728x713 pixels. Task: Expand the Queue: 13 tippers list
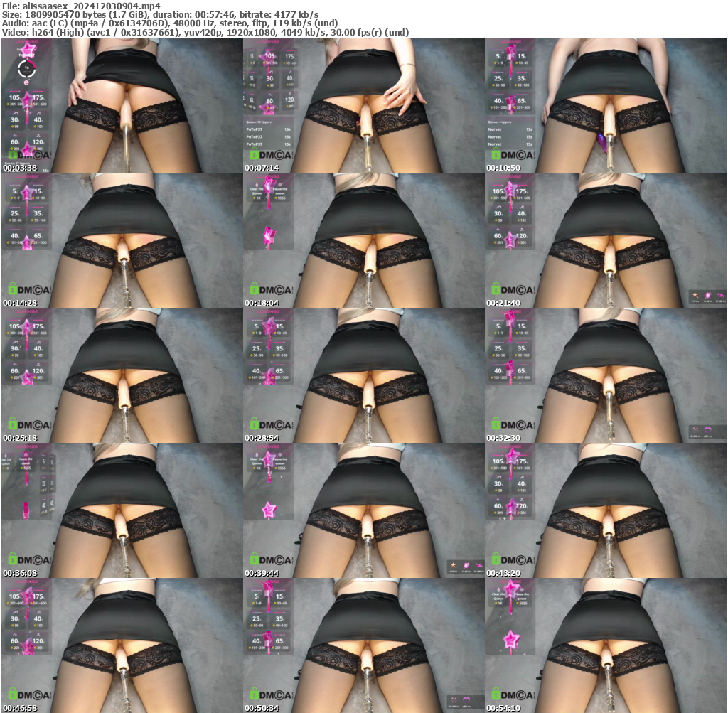[x=259, y=122]
